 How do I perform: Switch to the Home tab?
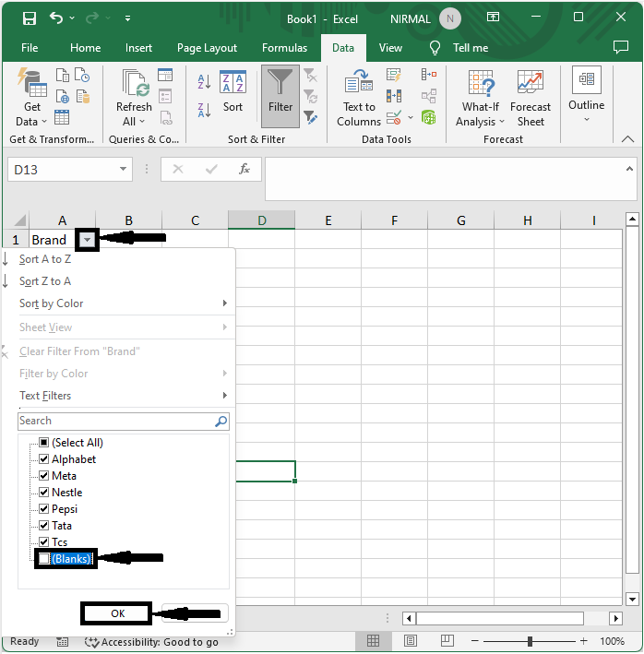click(85, 48)
